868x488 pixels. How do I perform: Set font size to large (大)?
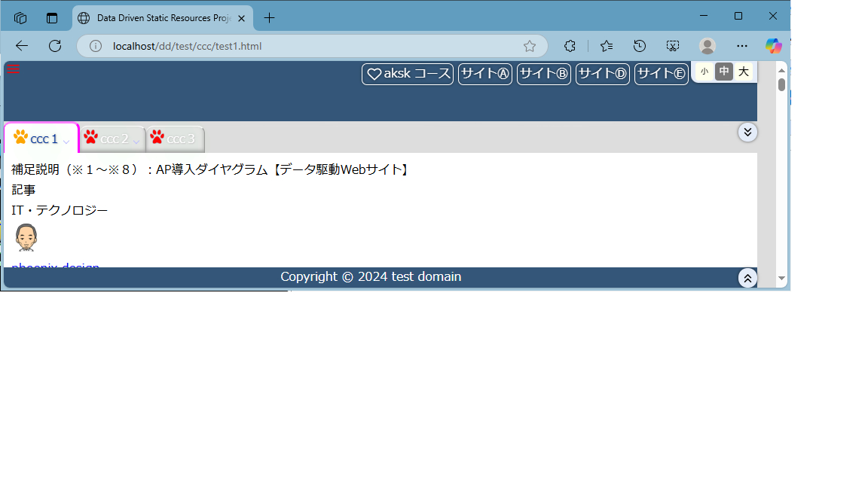tap(744, 72)
